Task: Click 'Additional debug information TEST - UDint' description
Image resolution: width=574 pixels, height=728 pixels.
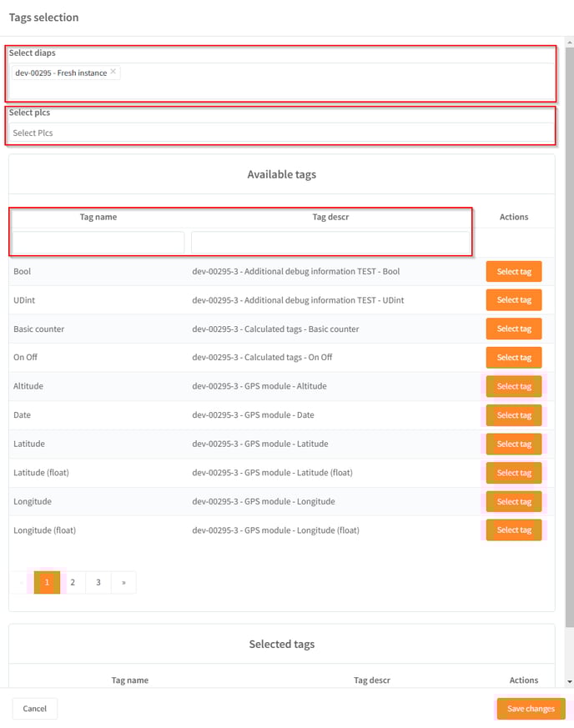Action: point(298,300)
